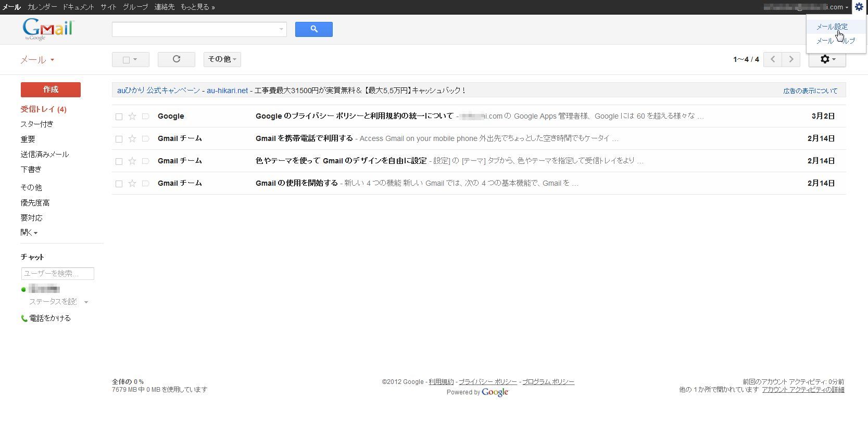The height and width of the screenshot is (436, 868).
Task: Click the green phone icon for 電話をかける
Action: [x=24, y=318]
